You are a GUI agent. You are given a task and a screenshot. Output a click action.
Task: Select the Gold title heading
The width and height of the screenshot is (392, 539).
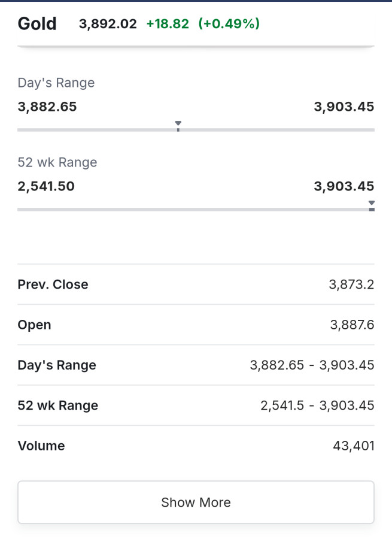point(37,24)
